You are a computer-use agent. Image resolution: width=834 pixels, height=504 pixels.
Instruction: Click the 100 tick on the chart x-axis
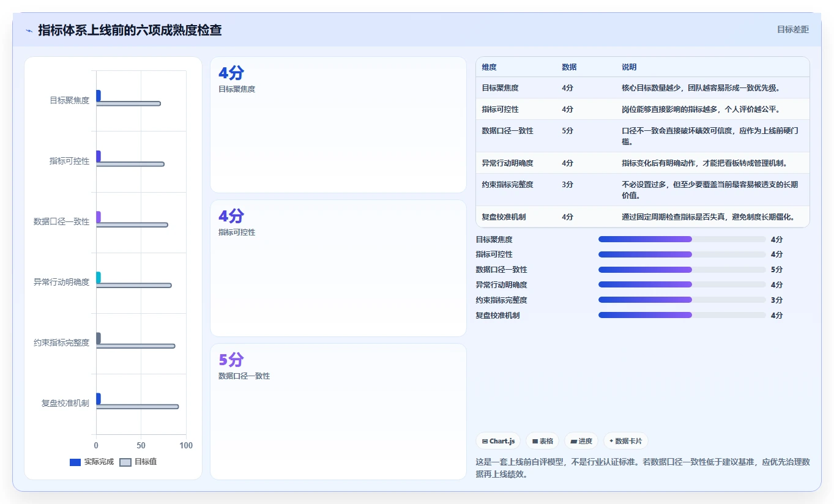tap(185, 445)
